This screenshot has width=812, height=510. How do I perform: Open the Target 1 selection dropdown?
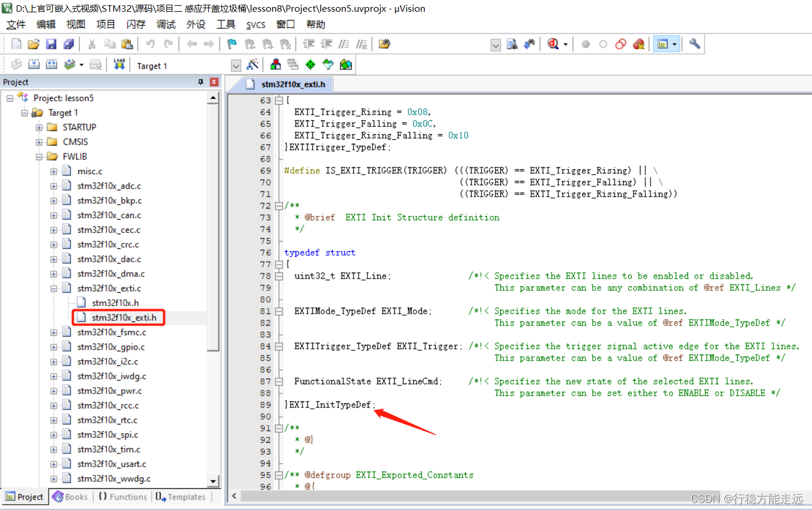(x=236, y=65)
